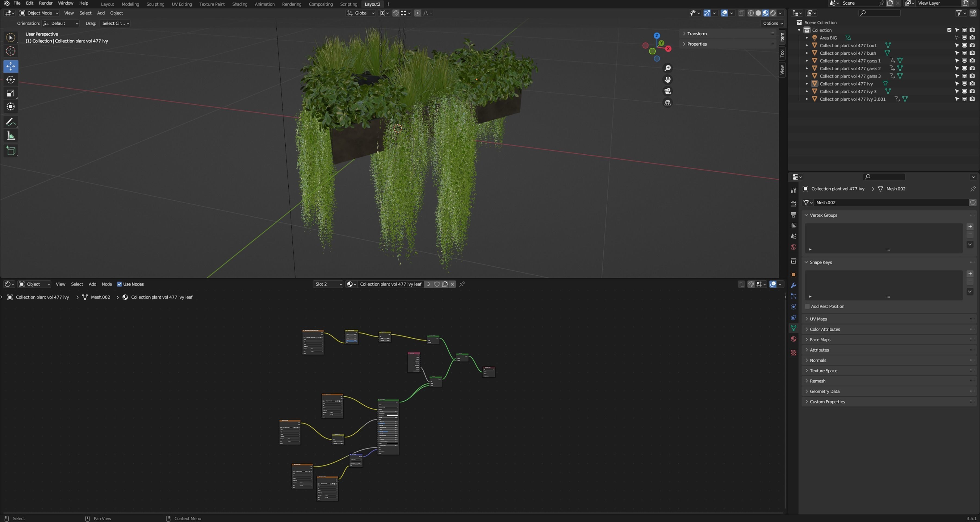Select the Measure ruler tool

(x=11, y=135)
